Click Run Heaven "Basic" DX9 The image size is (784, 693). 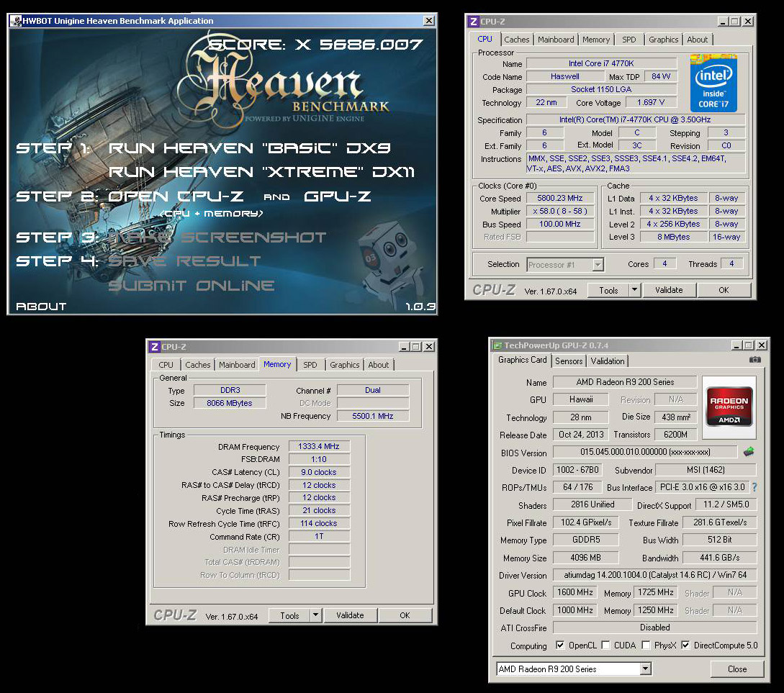pyautogui.click(x=250, y=148)
